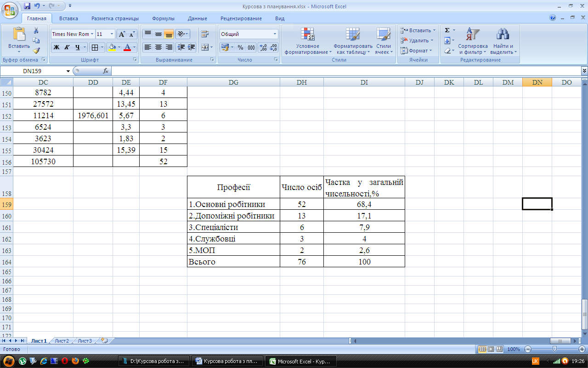Set middle vertical alignment
588x368 pixels.
(x=158, y=34)
